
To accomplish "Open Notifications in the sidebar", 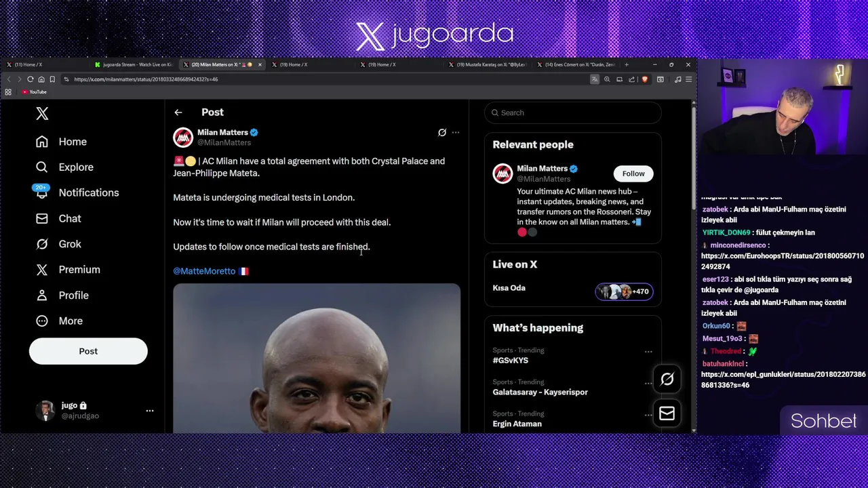I will coord(77,192).
